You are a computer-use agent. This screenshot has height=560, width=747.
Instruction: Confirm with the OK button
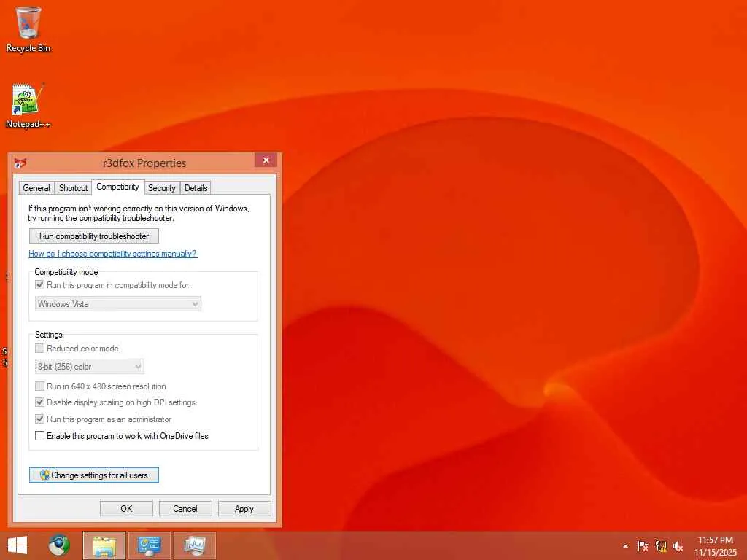126,508
